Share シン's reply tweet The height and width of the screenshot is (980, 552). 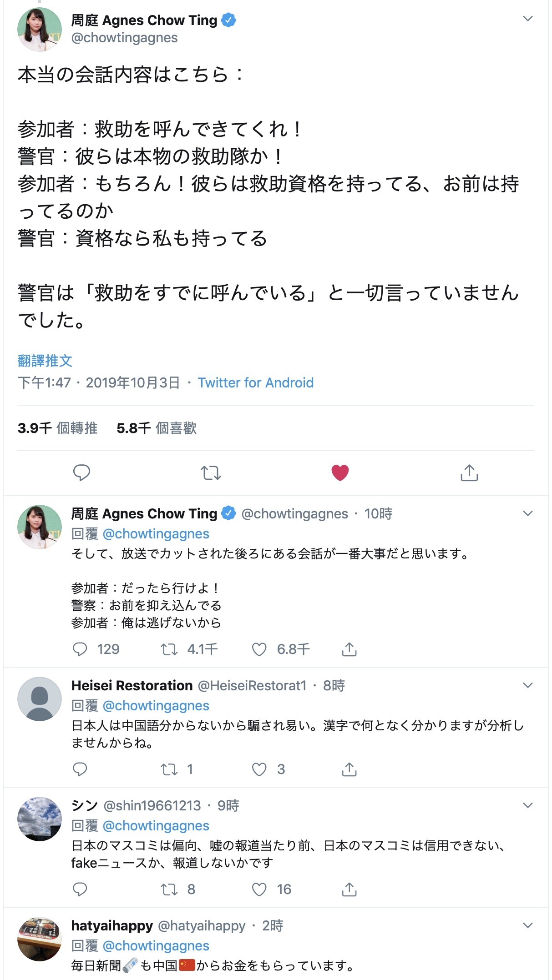coord(349,890)
